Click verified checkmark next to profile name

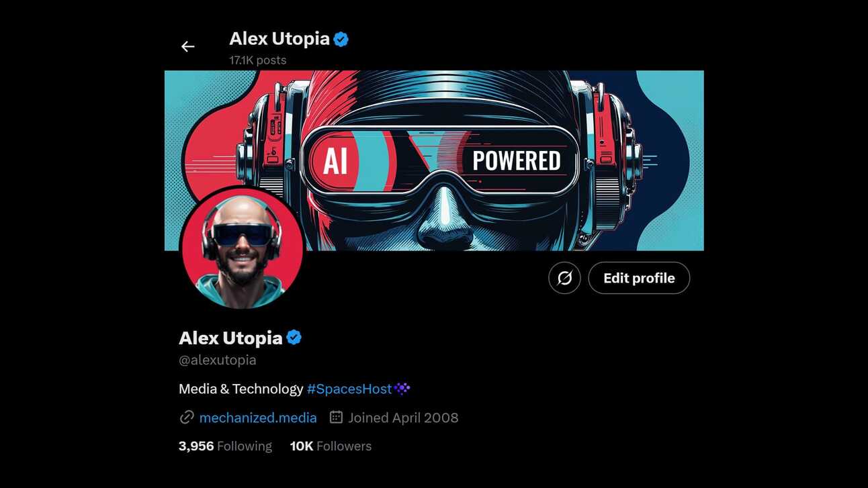tap(294, 337)
